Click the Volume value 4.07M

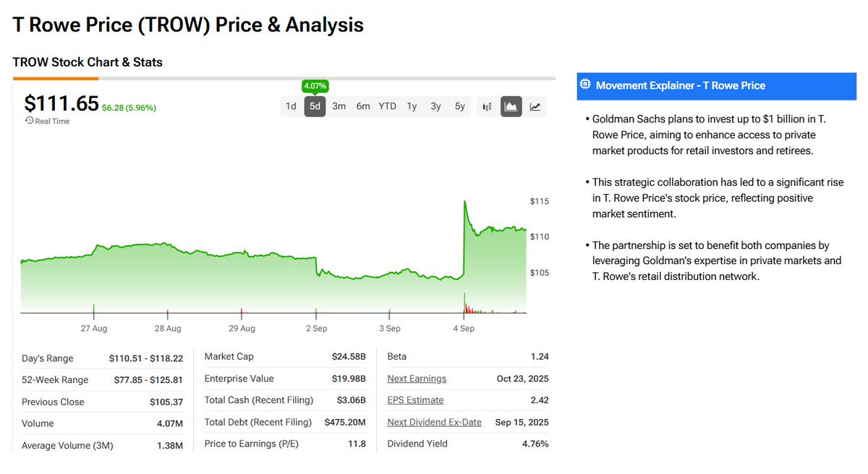coord(170,423)
